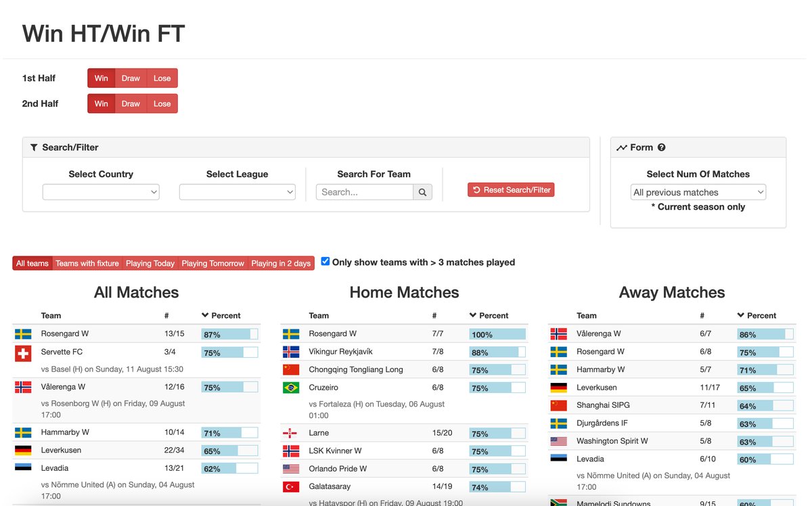The height and width of the screenshot is (506, 812).
Task: Toggle 1st Half Draw button
Action: click(x=131, y=78)
